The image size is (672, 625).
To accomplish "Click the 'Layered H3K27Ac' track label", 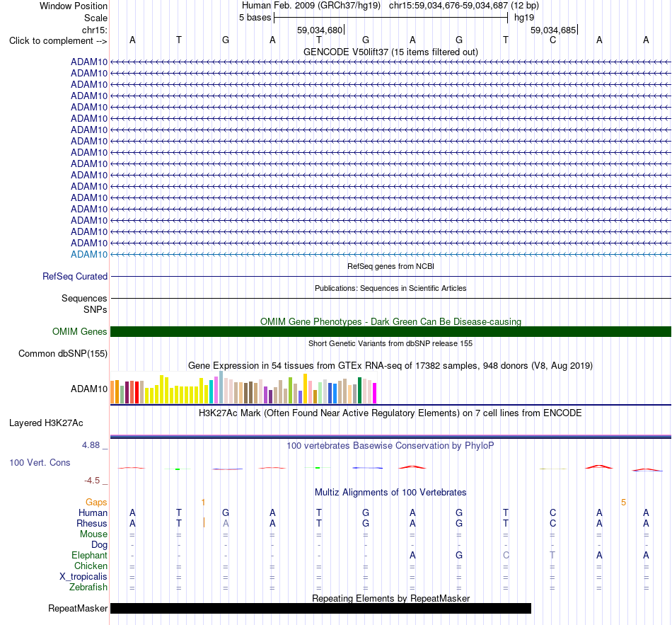I will 46,423.
